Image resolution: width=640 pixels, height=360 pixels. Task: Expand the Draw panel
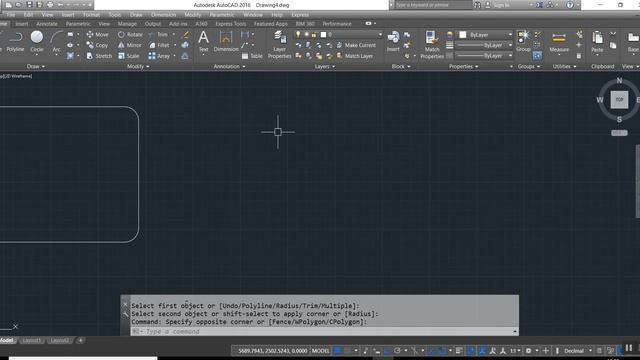click(x=36, y=66)
